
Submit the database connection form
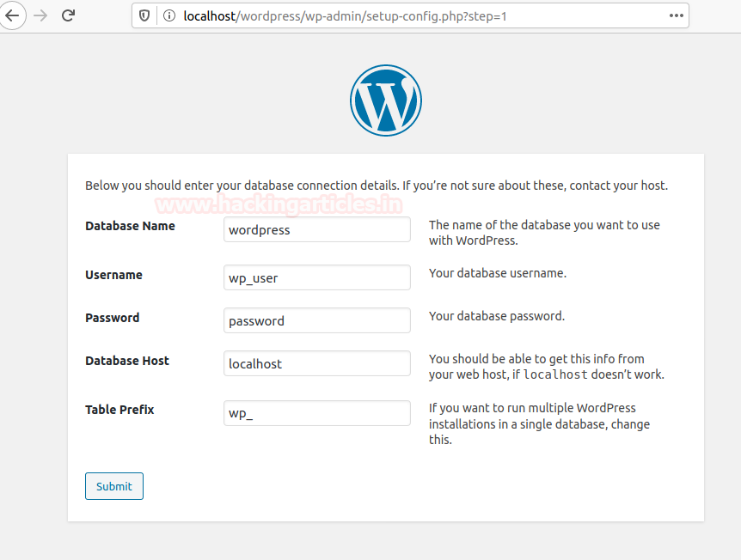tap(114, 486)
